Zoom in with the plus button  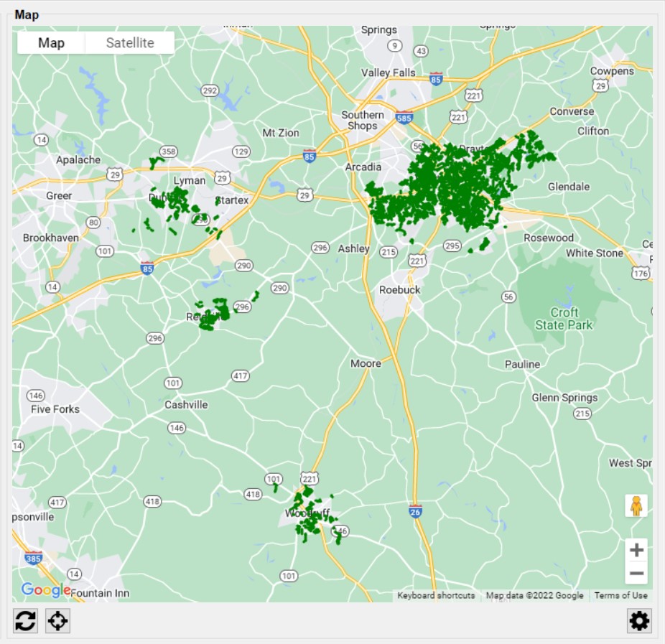[636, 550]
